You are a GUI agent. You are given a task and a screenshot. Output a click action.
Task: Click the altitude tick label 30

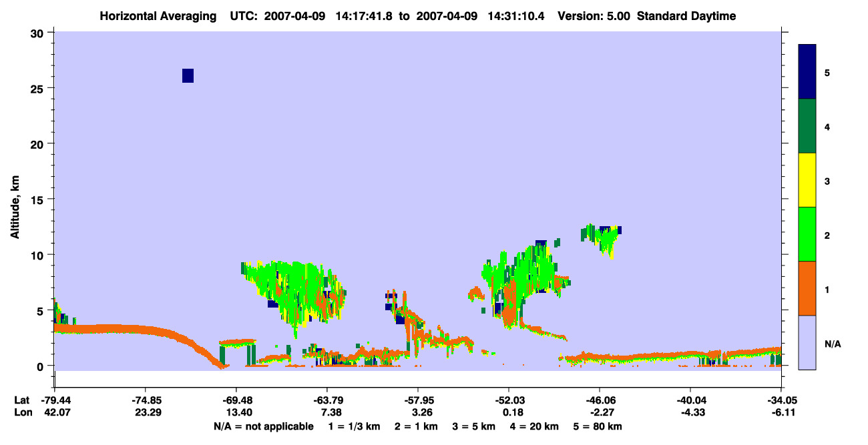pyautogui.click(x=38, y=33)
